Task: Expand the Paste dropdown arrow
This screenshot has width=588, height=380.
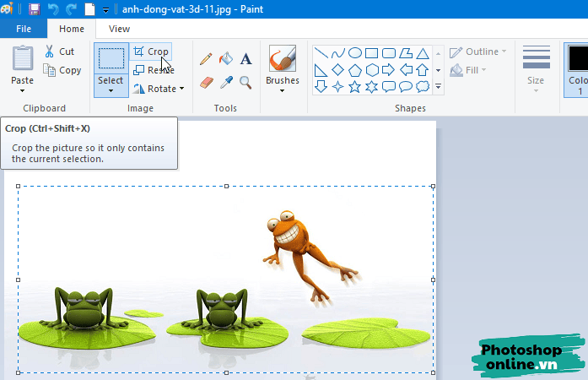Action: [23, 90]
